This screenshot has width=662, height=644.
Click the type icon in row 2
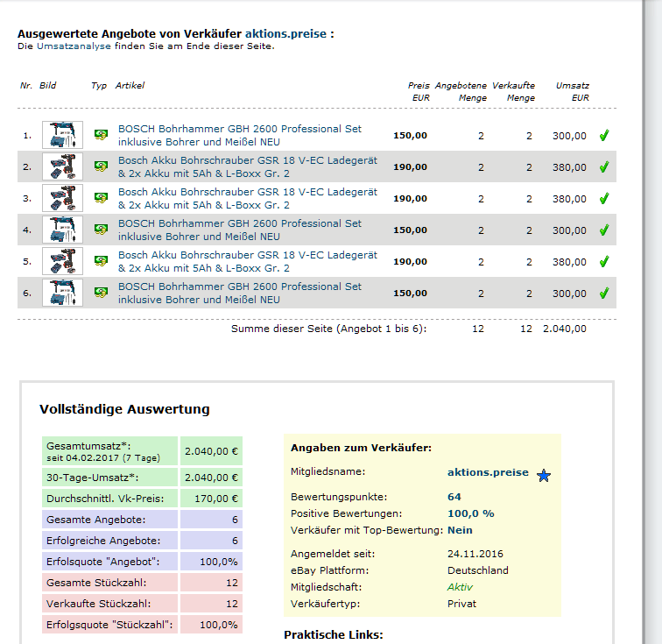101,167
